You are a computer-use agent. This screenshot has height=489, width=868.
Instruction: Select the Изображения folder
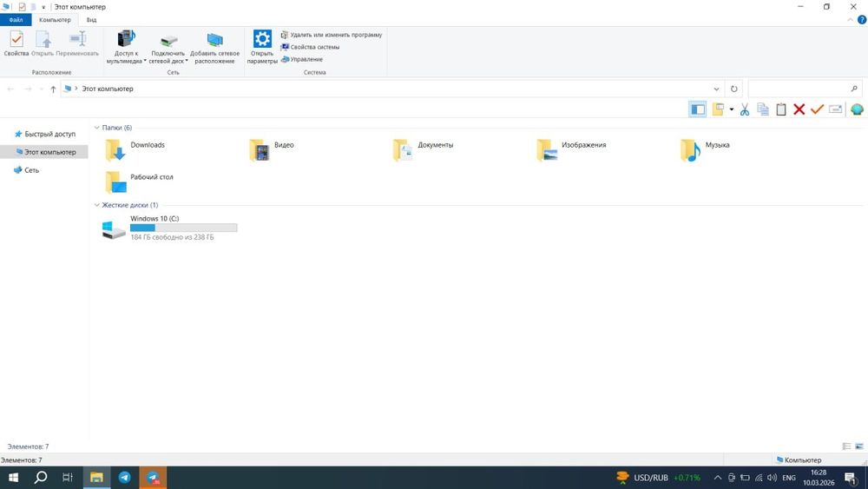click(x=571, y=150)
